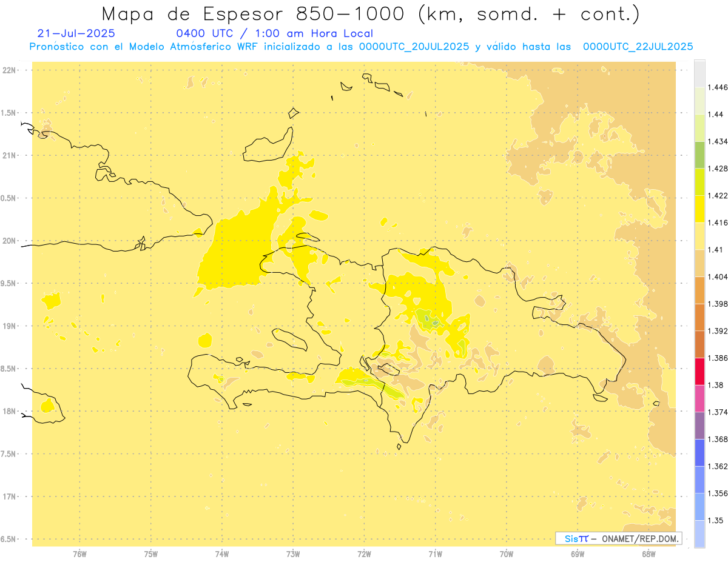Image resolution: width=728 pixels, height=562 pixels.
Task: Click the '1.41' colorbar value
Action: [715, 250]
